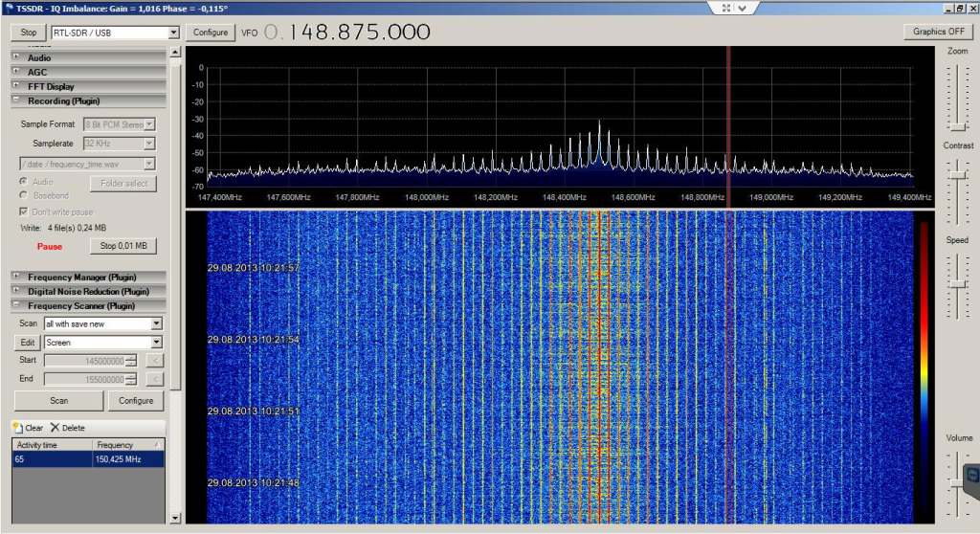Click the Scan button
The height and width of the screenshot is (534, 980).
[x=58, y=401]
